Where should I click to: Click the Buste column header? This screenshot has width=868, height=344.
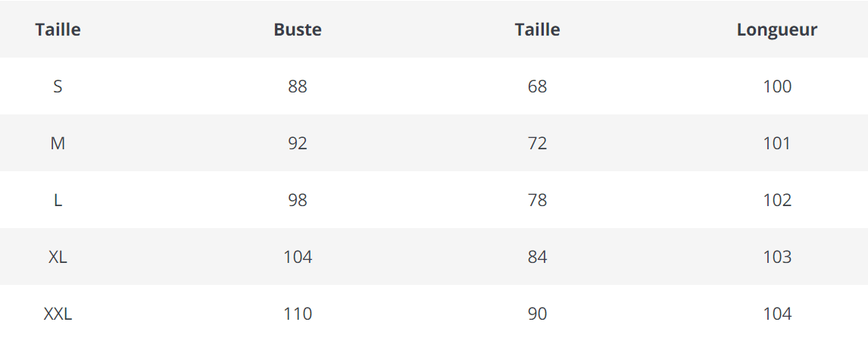[298, 30]
